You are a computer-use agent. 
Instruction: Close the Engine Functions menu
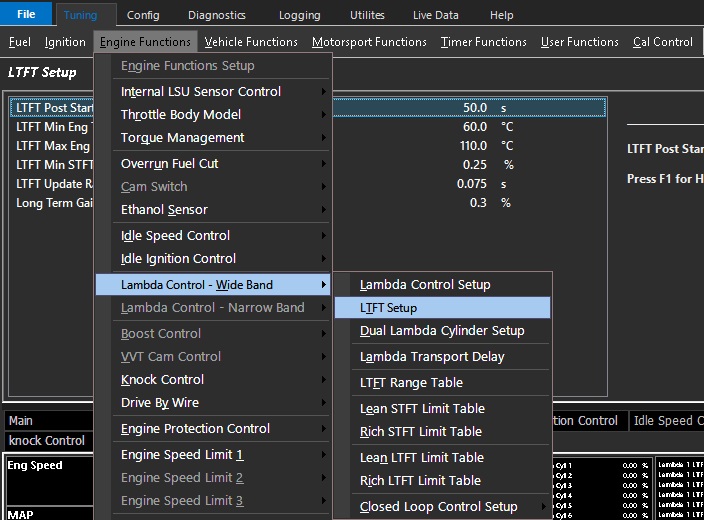point(145,42)
